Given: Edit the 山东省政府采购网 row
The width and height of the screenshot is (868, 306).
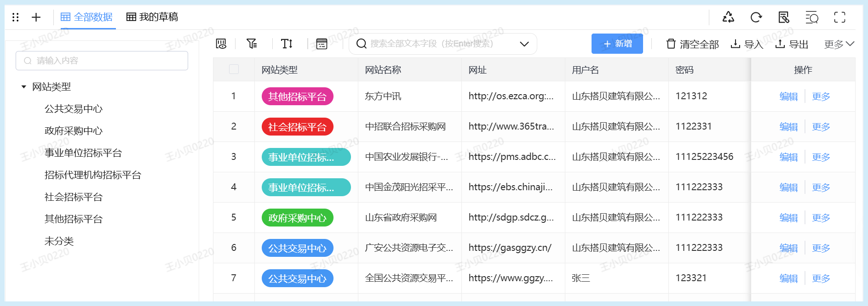Looking at the screenshot, I should (x=788, y=218).
